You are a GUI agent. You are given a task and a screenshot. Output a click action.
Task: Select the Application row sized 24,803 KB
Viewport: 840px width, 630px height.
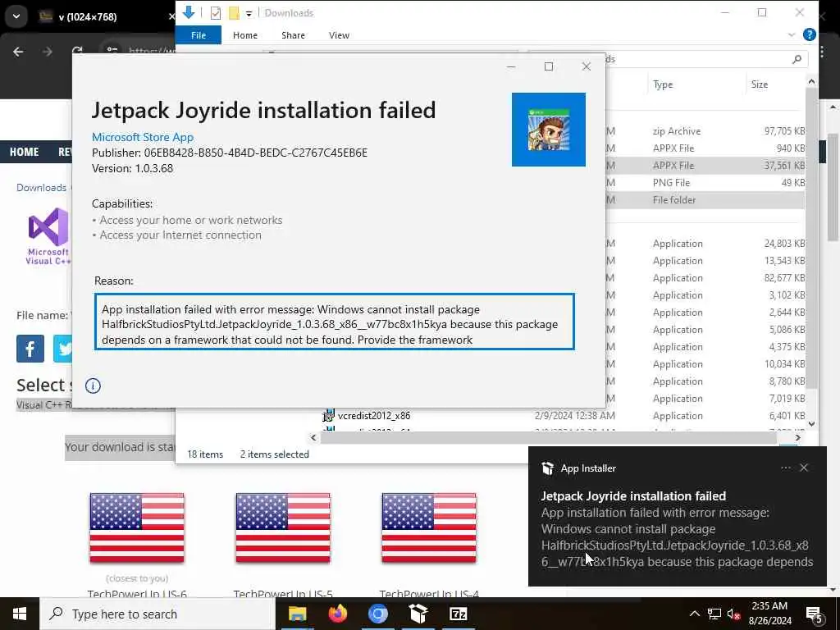(x=705, y=244)
